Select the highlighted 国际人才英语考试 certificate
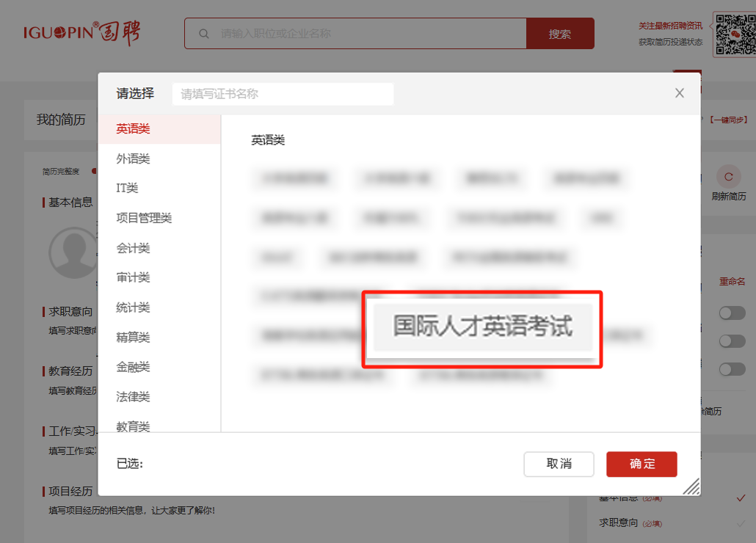This screenshot has width=756, height=543. pyautogui.click(x=481, y=329)
